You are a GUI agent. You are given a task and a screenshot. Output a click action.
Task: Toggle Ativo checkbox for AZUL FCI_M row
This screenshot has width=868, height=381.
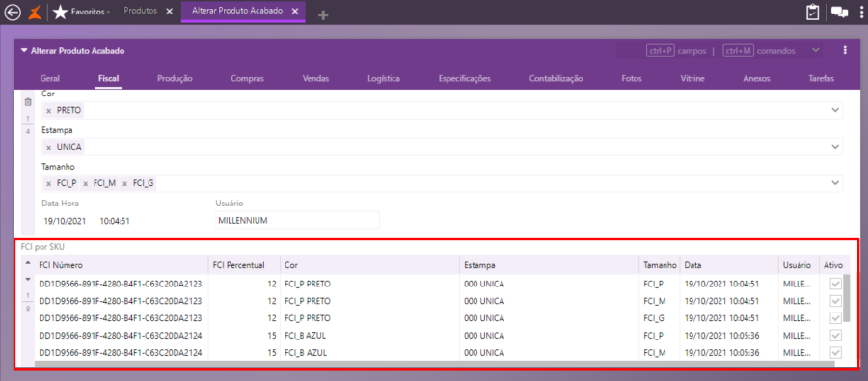(x=835, y=353)
